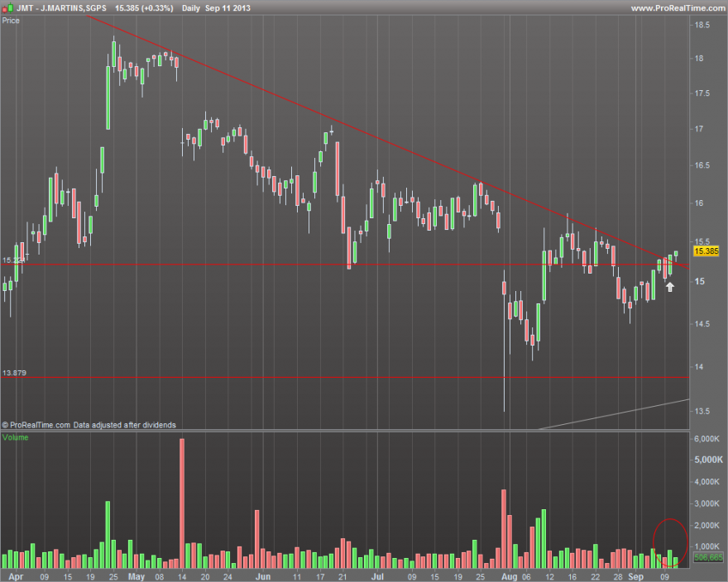Screen dimensions: 728x582
Task: Click the May label on the date axis
Action: coord(136,576)
